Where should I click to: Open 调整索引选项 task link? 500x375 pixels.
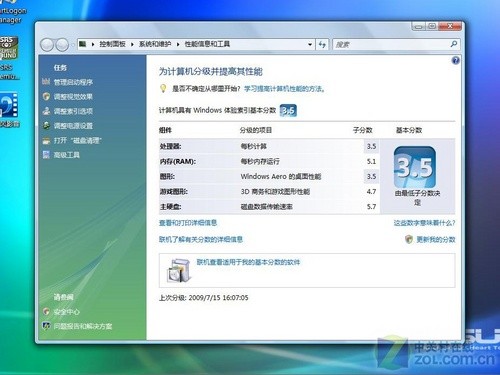(73, 111)
